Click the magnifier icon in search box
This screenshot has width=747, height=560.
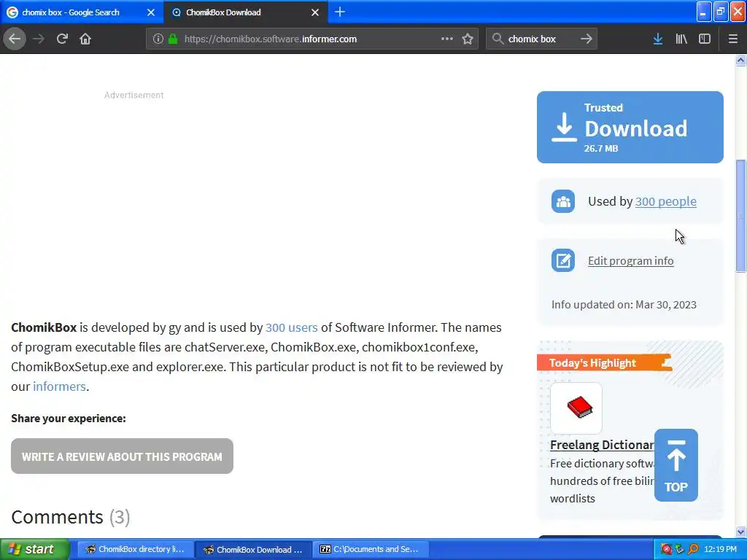(498, 39)
